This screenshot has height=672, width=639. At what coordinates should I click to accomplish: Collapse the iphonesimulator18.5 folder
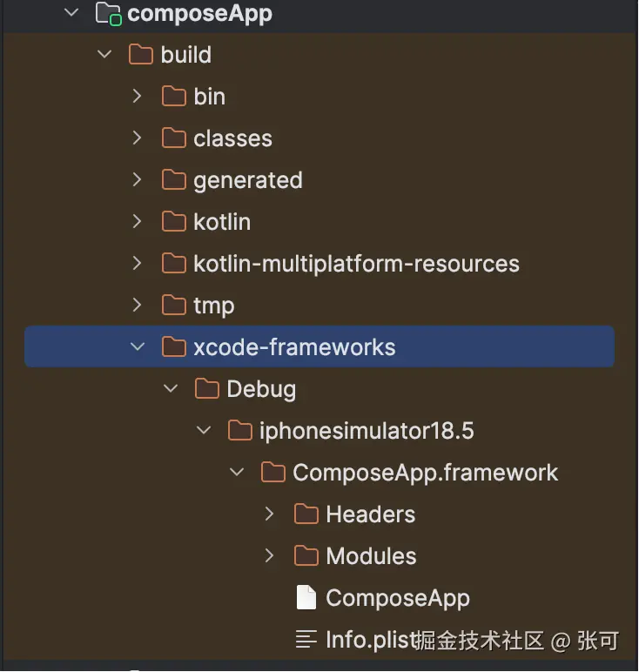(x=203, y=431)
